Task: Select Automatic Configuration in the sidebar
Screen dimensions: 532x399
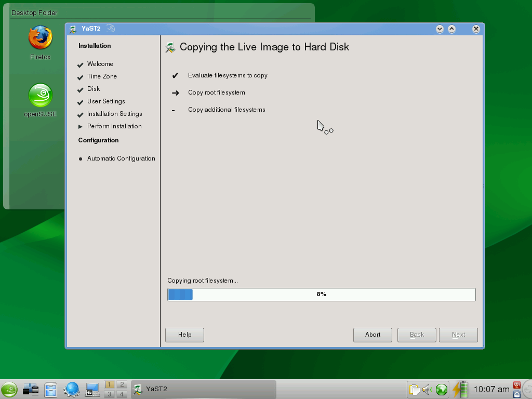Action: (121, 158)
